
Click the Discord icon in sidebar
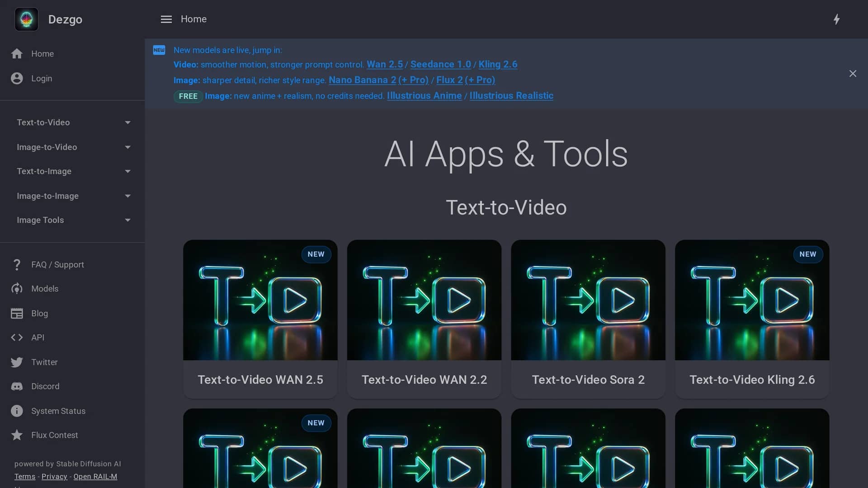point(17,386)
